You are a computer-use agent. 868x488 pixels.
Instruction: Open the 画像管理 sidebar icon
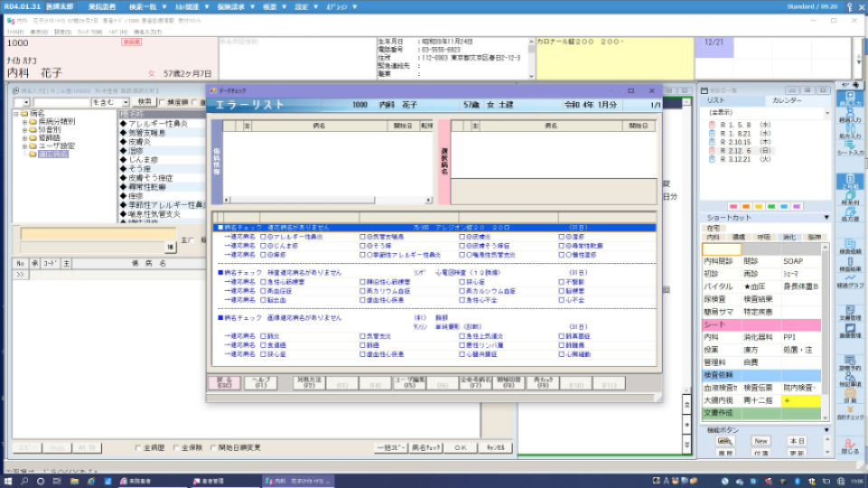tap(850, 331)
